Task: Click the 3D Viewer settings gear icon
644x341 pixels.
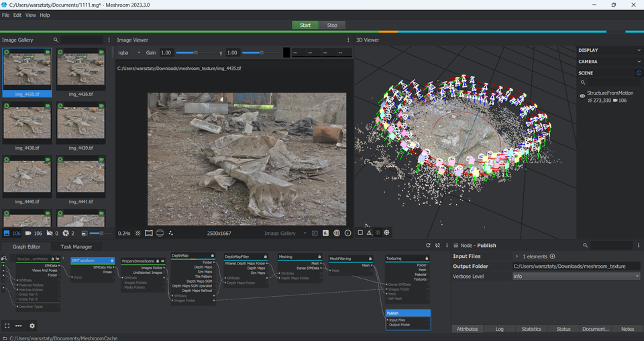Action: [x=386, y=232]
